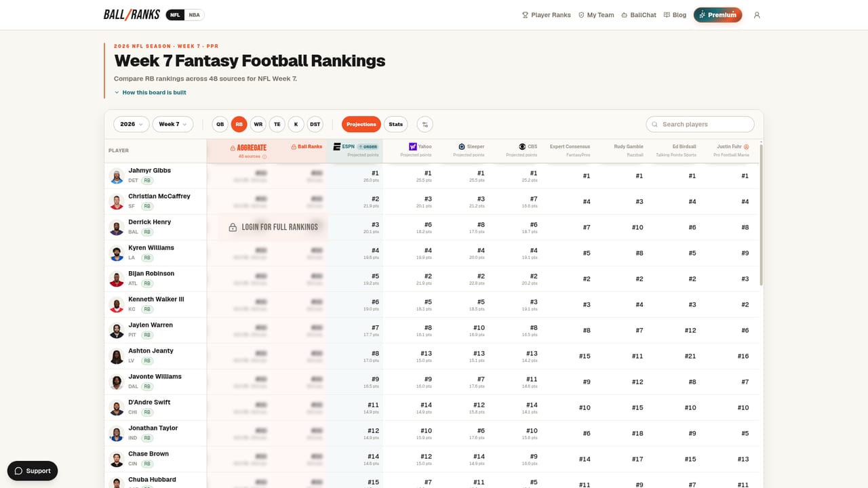Click Bijan Robinson player avatar
This screenshot has height=488, width=868.
pyautogui.click(x=117, y=279)
